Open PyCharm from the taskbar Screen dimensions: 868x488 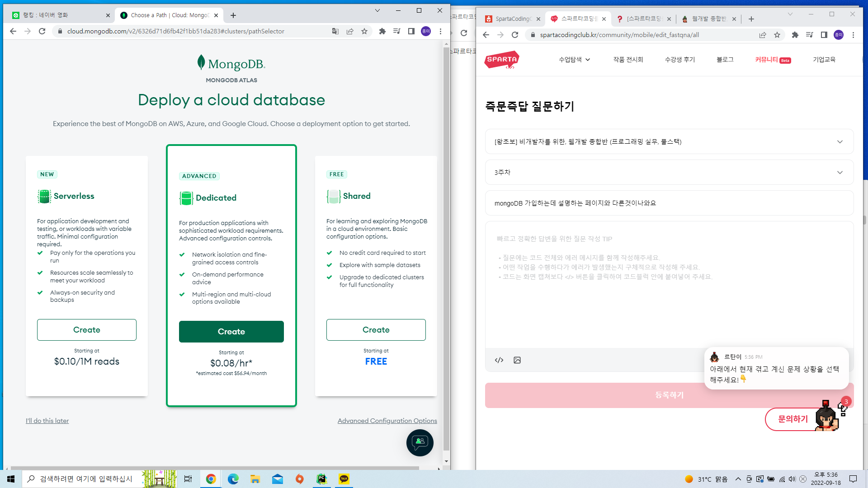321,479
